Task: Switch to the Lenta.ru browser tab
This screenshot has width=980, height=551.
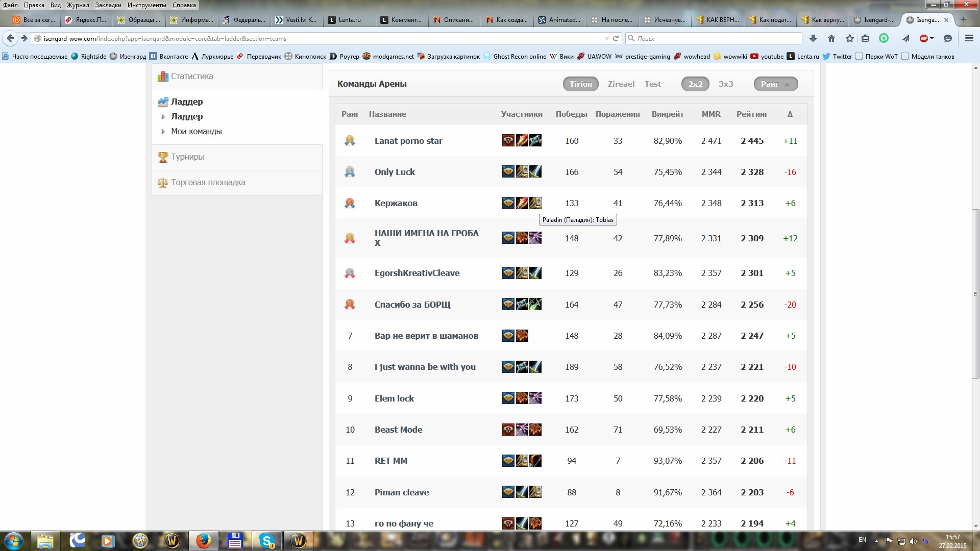Action: (349, 20)
